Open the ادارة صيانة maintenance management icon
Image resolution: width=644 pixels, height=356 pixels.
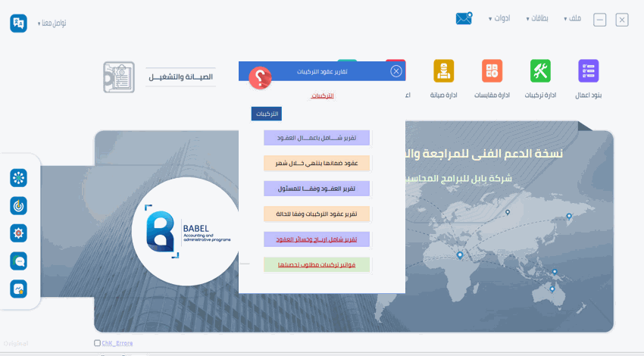point(443,71)
